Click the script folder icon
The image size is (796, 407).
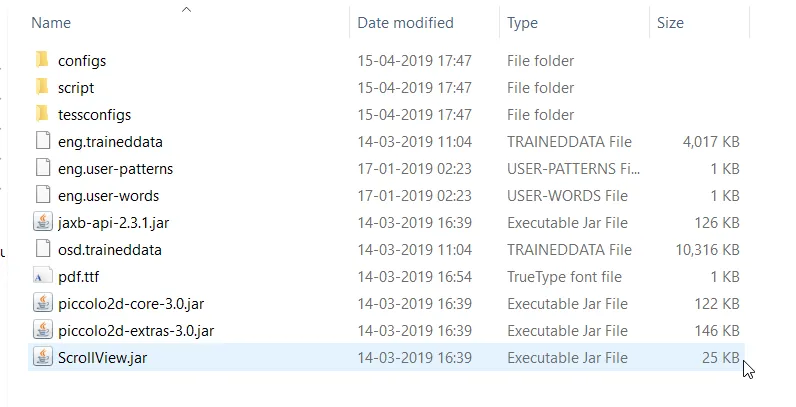(x=42, y=87)
